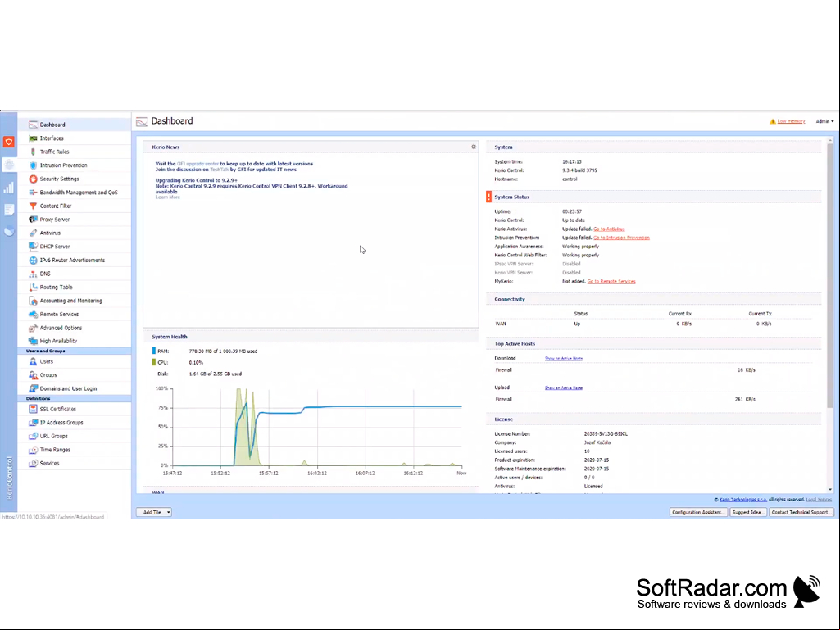Follow the Go to Antivirus link
Image resolution: width=840 pixels, height=630 pixels.
pyautogui.click(x=609, y=229)
